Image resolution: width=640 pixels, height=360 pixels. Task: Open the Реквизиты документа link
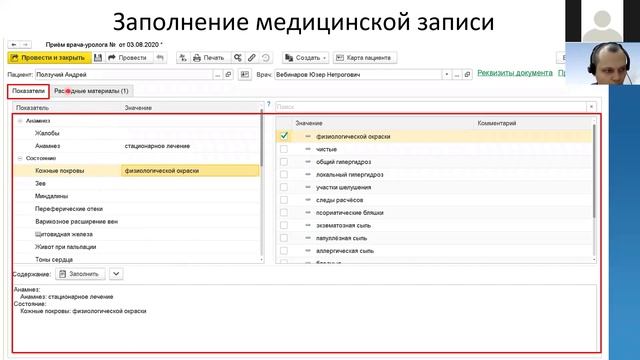tap(515, 73)
